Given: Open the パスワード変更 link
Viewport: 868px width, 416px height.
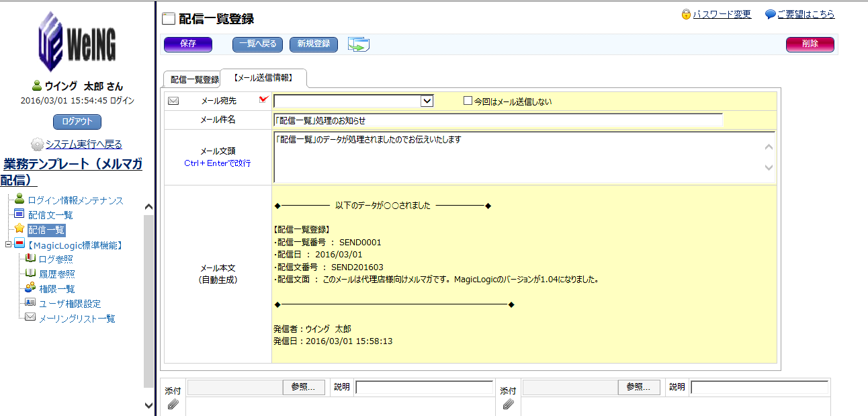Looking at the screenshot, I should click(722, 14).
